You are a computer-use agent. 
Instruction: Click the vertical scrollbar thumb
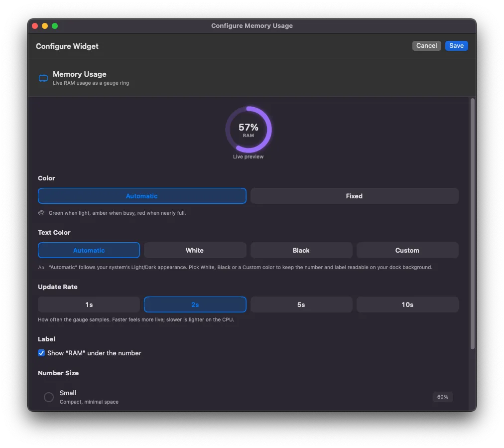pos(472,224)
